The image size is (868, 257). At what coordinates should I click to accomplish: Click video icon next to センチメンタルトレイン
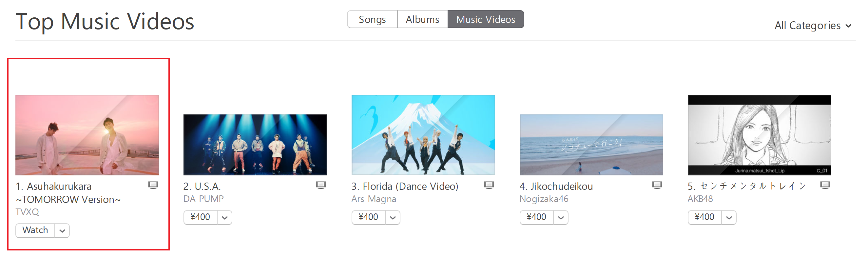(x=825, y=185)
